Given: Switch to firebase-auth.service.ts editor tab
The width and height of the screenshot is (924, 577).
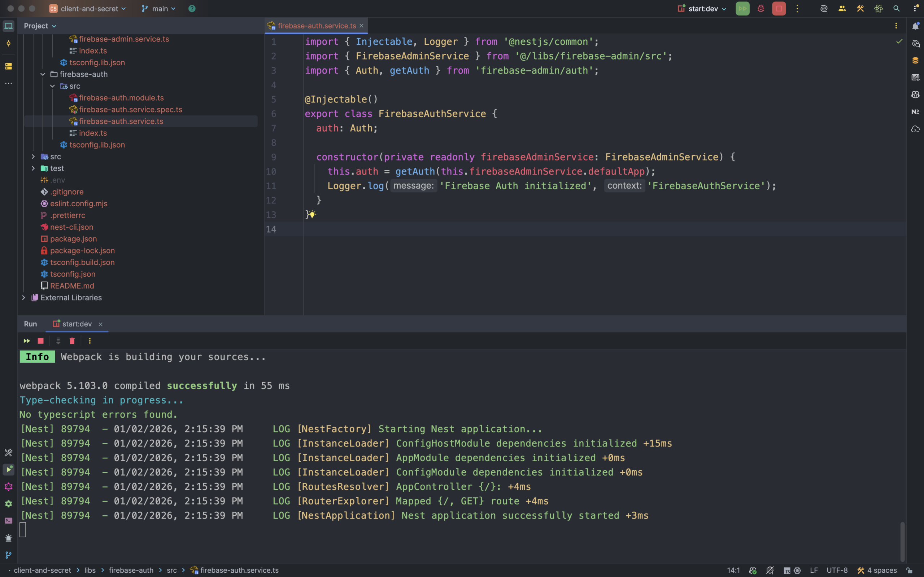Looking at the screenshot, I should pos(316,26).
